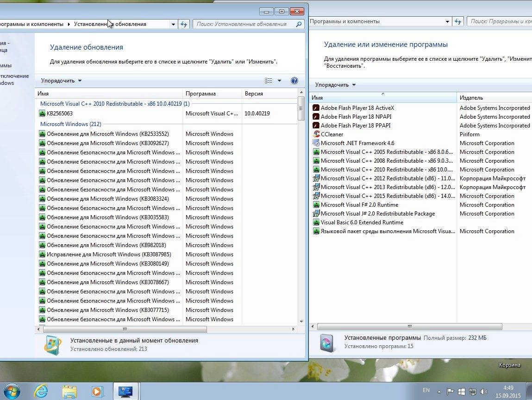Image resolution: width=532 pixels, height=400 pixels.
Task: Sort updates by Версия column
Action: 269,93
